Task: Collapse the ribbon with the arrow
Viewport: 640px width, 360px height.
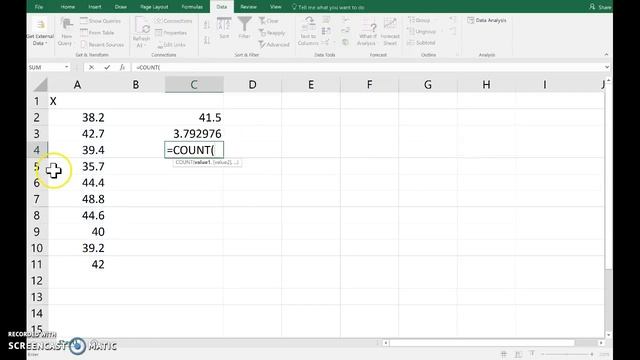Action: 606,54
